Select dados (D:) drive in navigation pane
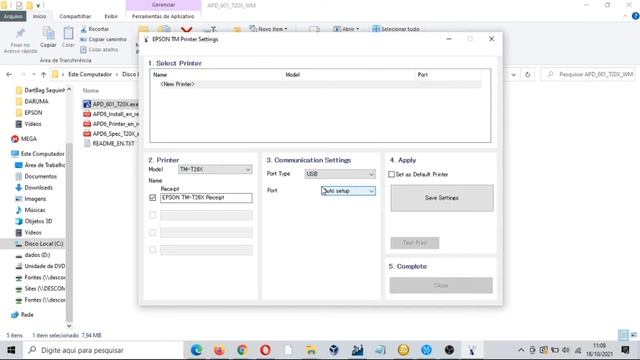Image resolution: width=640 pixels, height=360 pixels. coord(32,255)
